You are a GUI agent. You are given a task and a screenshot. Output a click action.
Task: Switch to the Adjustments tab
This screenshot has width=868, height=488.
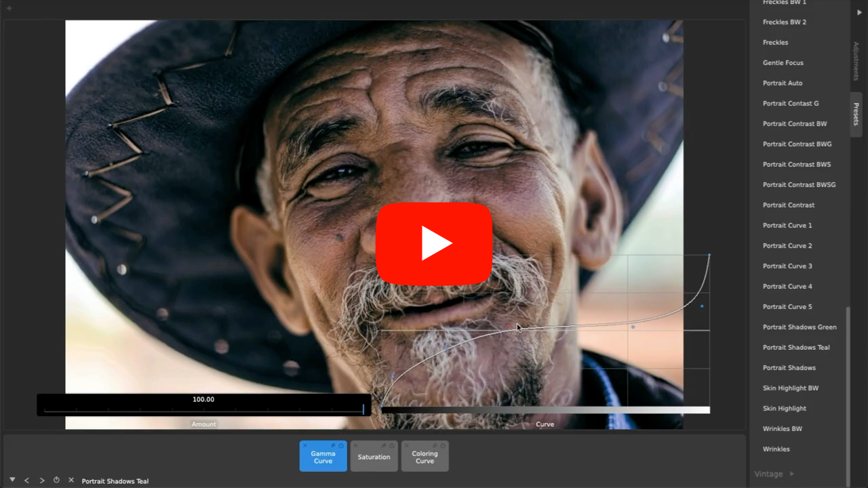[x=856, y=61]
